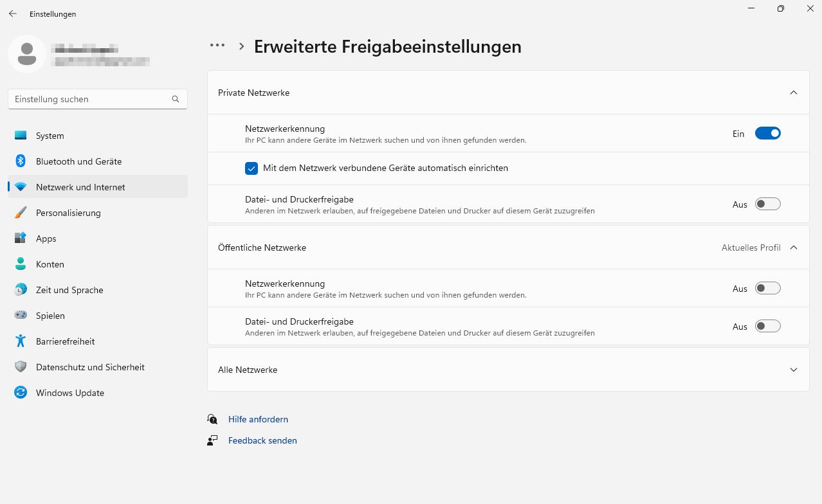Click the Zeit und Sprache globe icon
Screen dimensions: 822x504
(21, 290)
